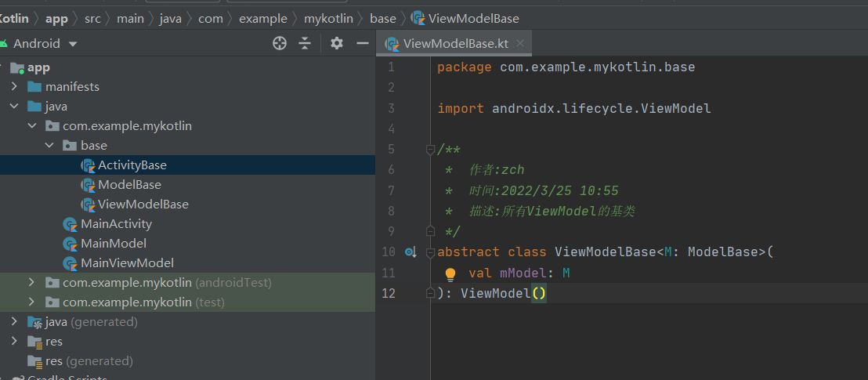Select the ViewModelBase.kt editor tab
868x380 pixels.
click(x=454, y=44)
